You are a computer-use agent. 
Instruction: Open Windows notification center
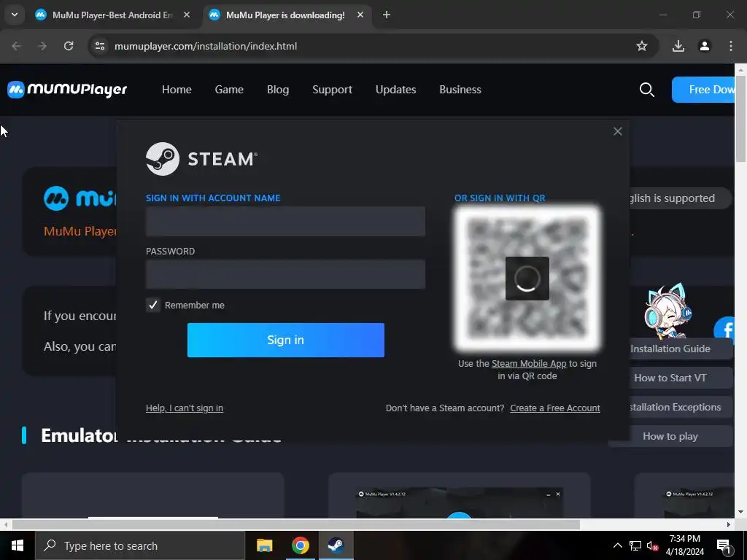pos(724,545)
